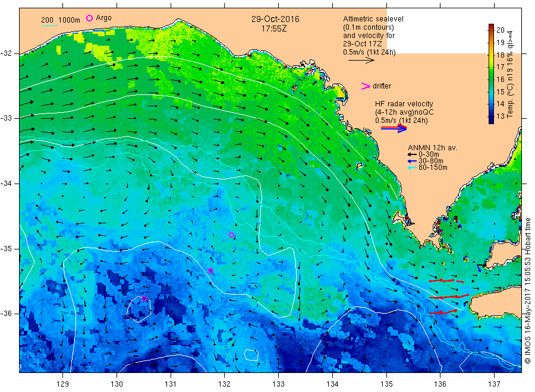The width and height of the screenshot is (535, 392).
Task: Click the Argo float marker near 130.5E 35.8S
Action: [144, 299]
